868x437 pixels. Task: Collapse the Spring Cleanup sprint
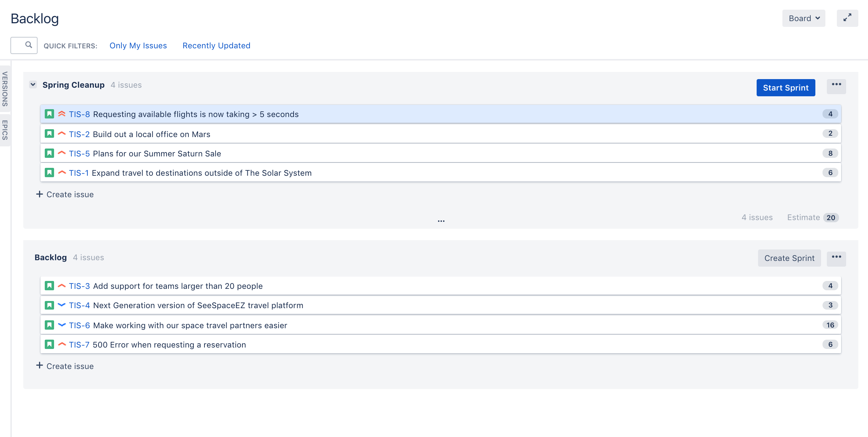33,85
